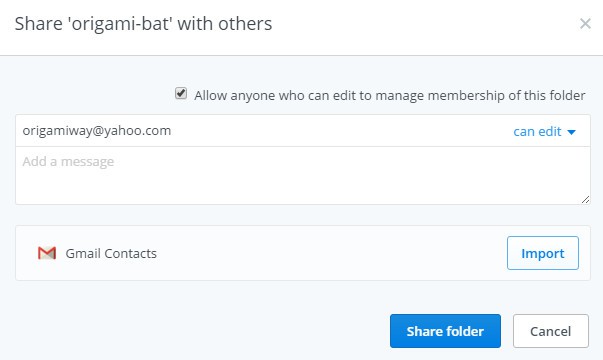The height and width of the screenshot is (360, 603).
Task: Close the share dialog with the X
Action: pyautogui.click(x=585, y=23)
